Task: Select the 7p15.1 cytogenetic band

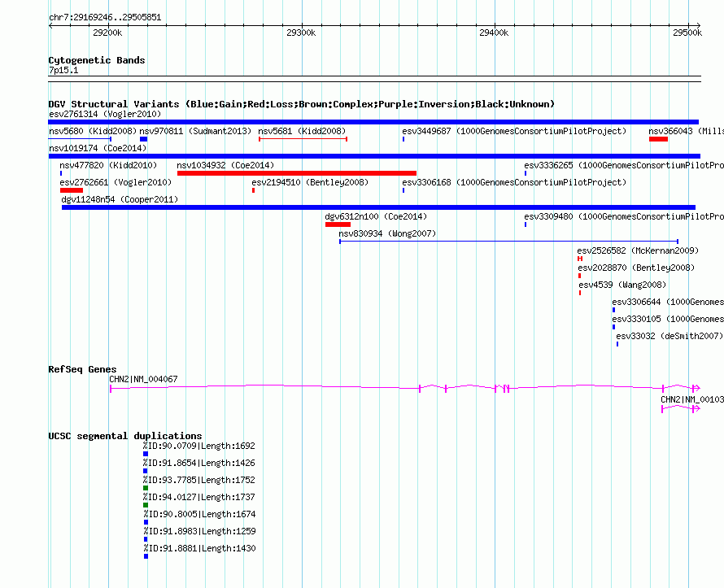Action: pos(374,79)
